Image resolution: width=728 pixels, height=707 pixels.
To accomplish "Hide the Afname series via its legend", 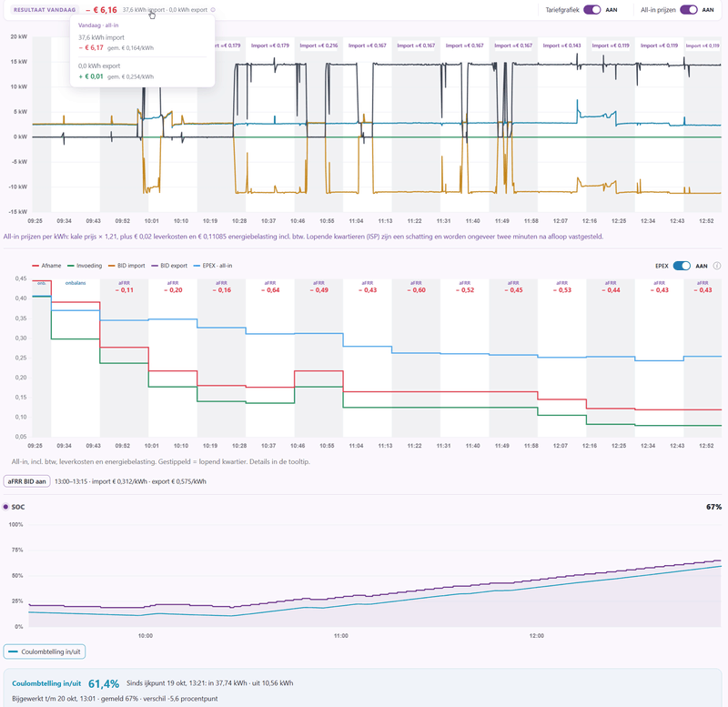I will 46,266.
